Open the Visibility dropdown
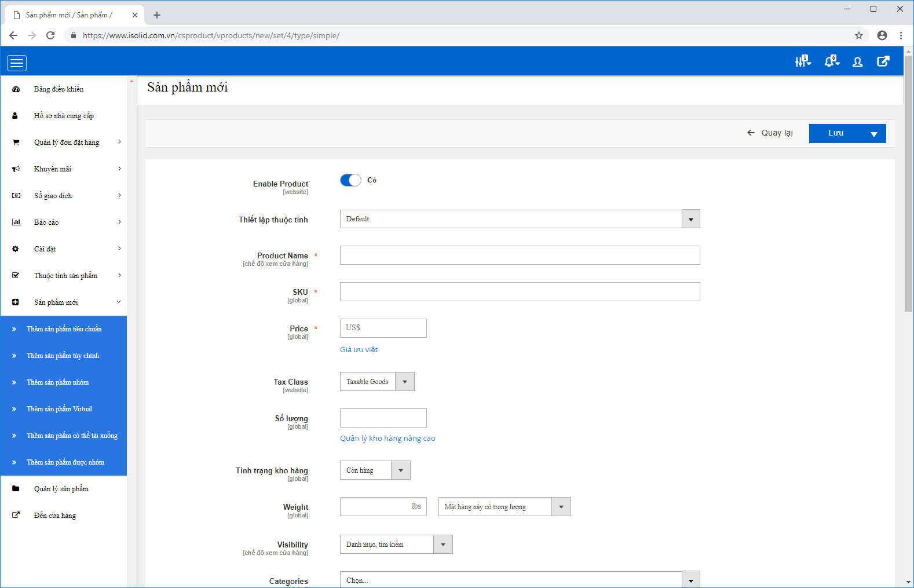The image size is (914, 588). [396, 545]
